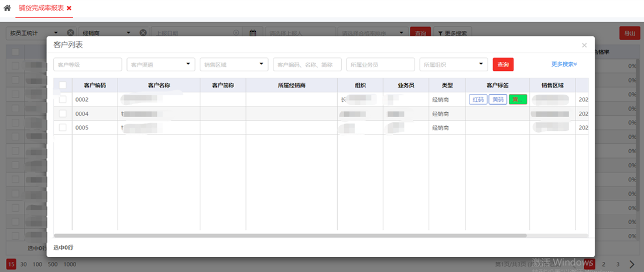The width and height of the screenshot is (644, 272).
Task: Click the home icon in top bar
Action: (7, 8)
